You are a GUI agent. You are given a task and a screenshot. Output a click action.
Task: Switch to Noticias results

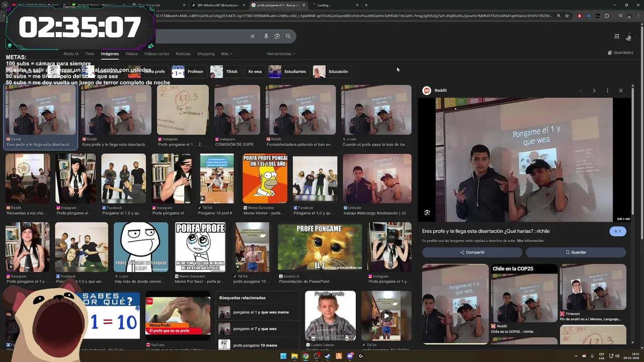[183, 54]
